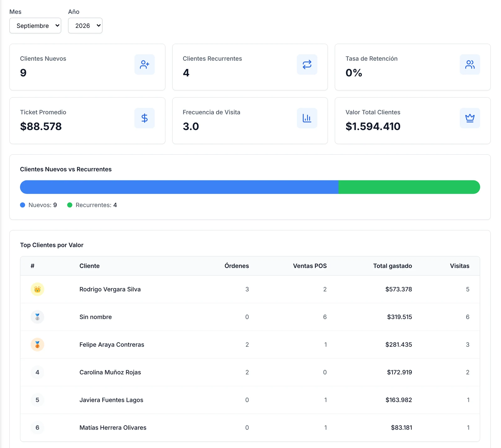Click the green dot beside Recurrentes: 4 legend
Screen dimensions: 501x448
click(x=70, y=205)
